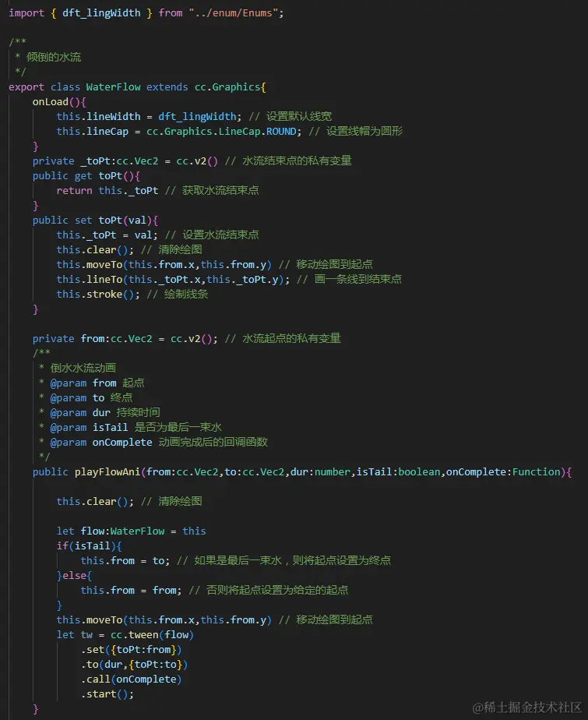This screenshot has width=588, height=720.
Task: Click the '@param dur 持续时间' doc line
Action: pos(105,412)
